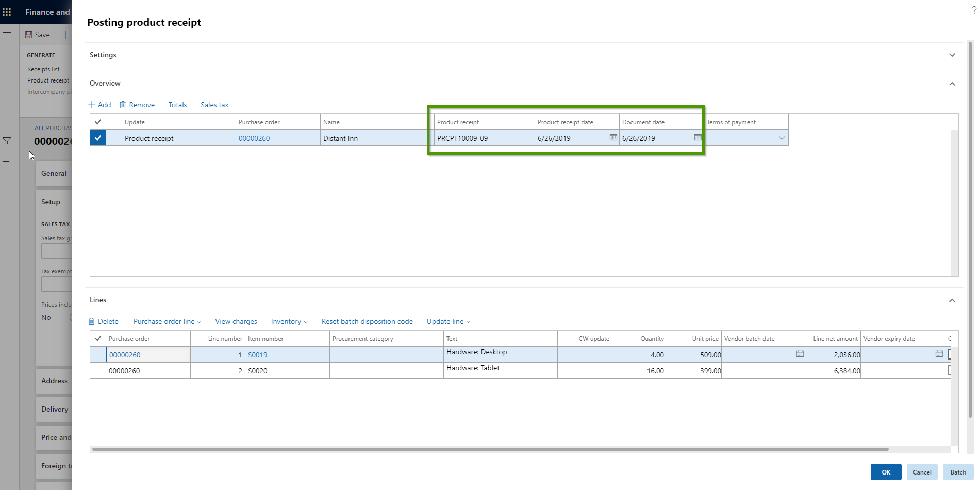Open calendar picker for Document date
Viewport: 980px width, 490px height.
click(x=697, y=137)
